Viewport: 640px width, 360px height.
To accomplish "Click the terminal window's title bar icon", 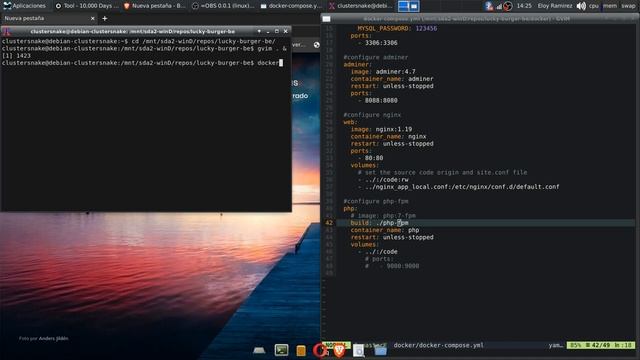I will coord(6,31).
